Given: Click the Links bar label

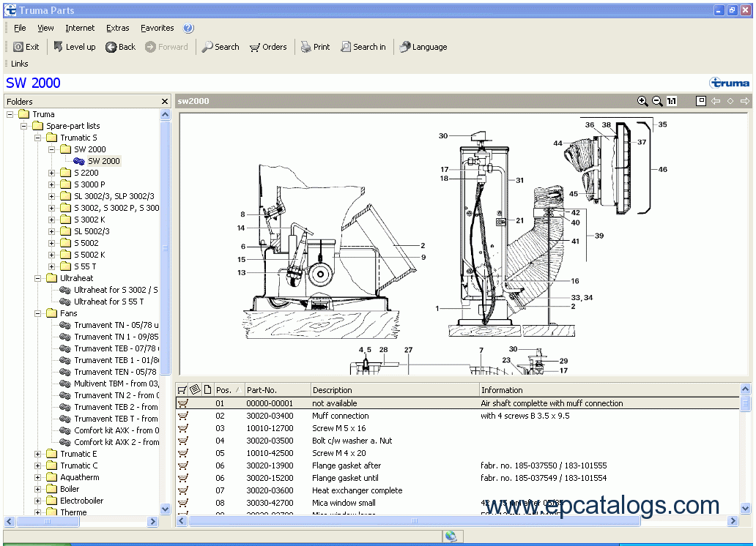Looking at the screenshot, I should (19, 64).
